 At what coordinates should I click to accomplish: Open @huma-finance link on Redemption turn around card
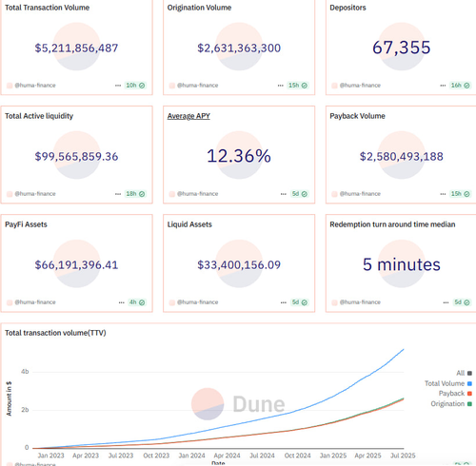[360, 302]
